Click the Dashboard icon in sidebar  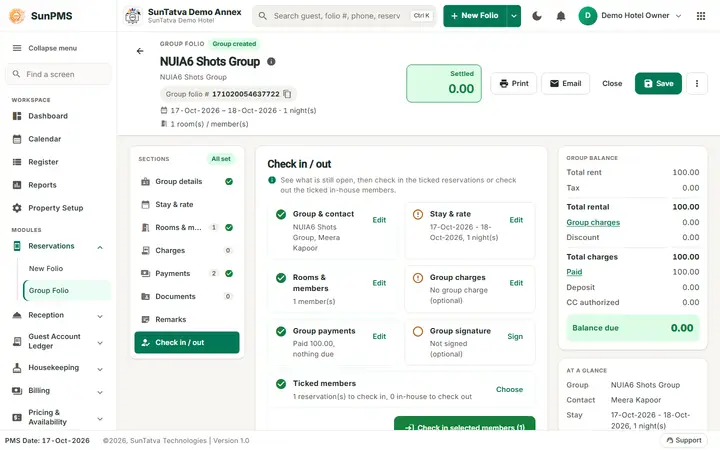coord(17,116)
